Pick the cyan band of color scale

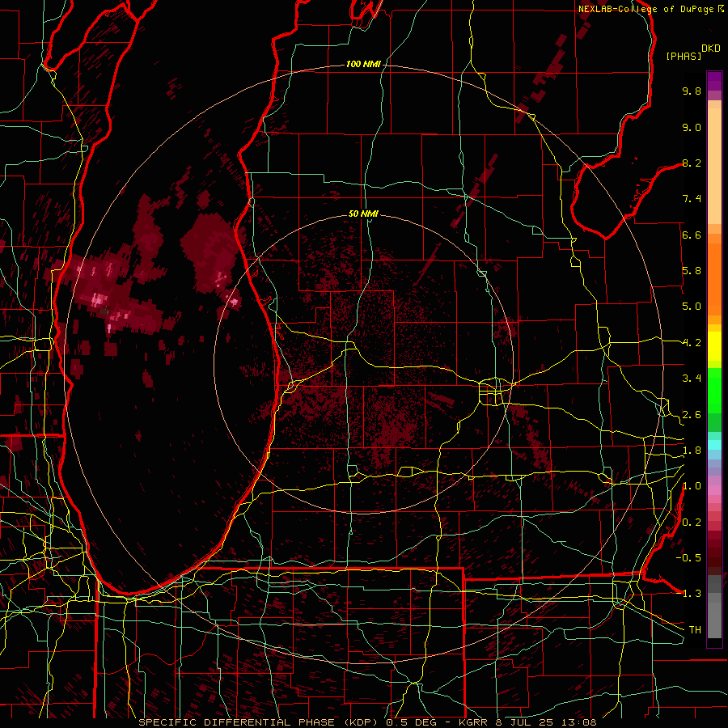click(x=714, y=445)
